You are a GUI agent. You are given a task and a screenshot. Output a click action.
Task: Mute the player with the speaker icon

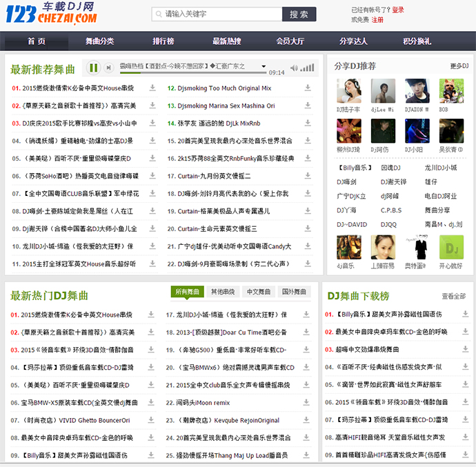tap(294, 68)
